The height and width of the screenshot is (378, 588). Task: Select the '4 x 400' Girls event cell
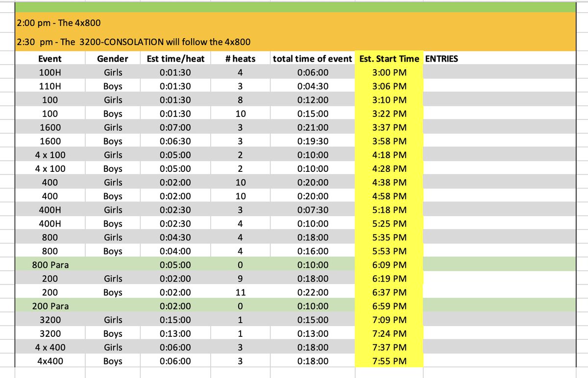[x=50, y=347]
